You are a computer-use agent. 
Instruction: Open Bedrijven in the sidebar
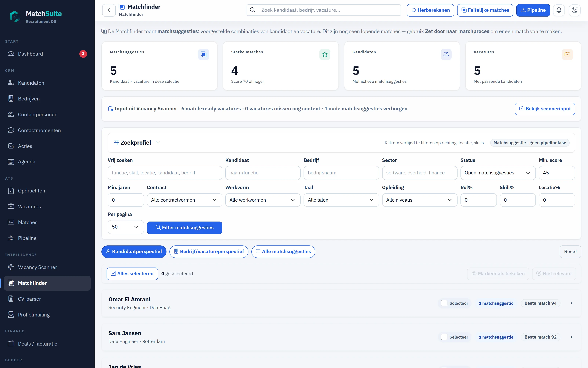(x=47, y=99)
